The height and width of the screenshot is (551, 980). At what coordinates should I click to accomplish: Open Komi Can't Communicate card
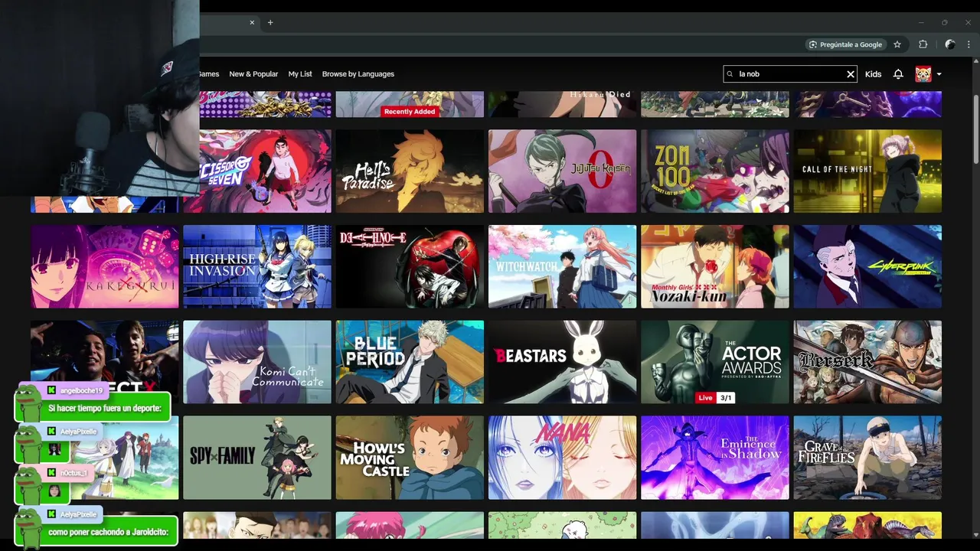tap(257, 362)
